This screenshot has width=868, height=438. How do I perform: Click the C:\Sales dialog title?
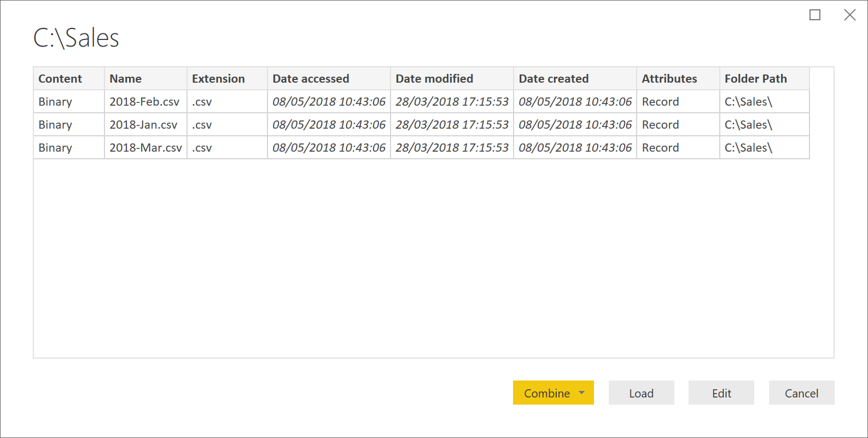tap(76, 38)
